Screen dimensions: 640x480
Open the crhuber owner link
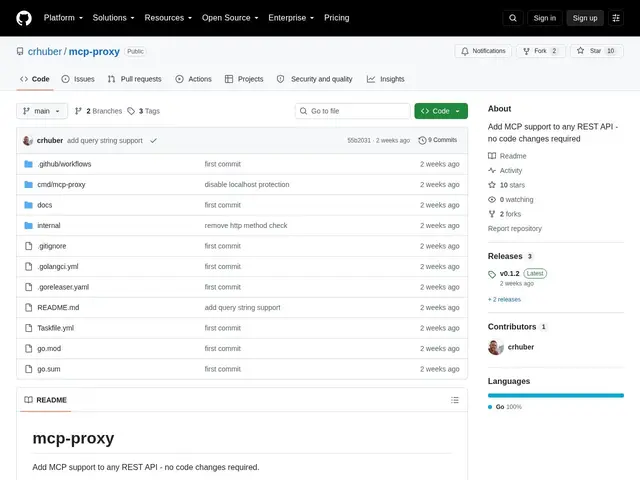(44, 51)
